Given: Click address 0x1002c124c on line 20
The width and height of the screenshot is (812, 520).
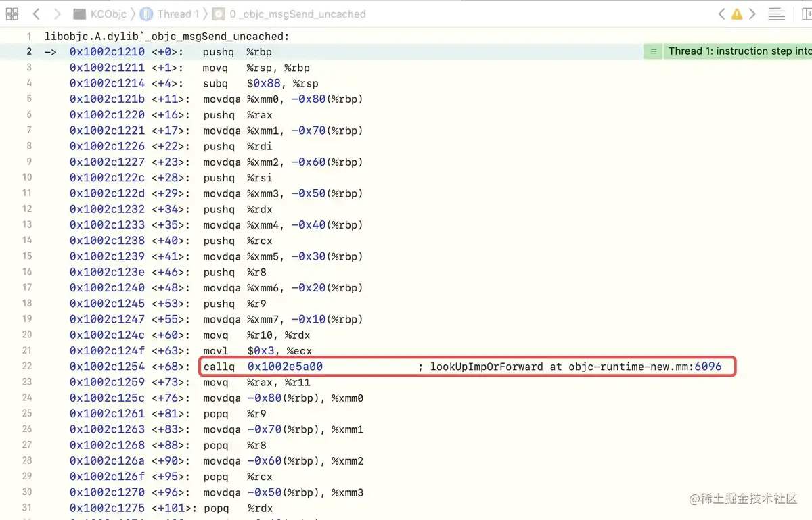Looking at the screenshot, I should click(x=107, y=335).
